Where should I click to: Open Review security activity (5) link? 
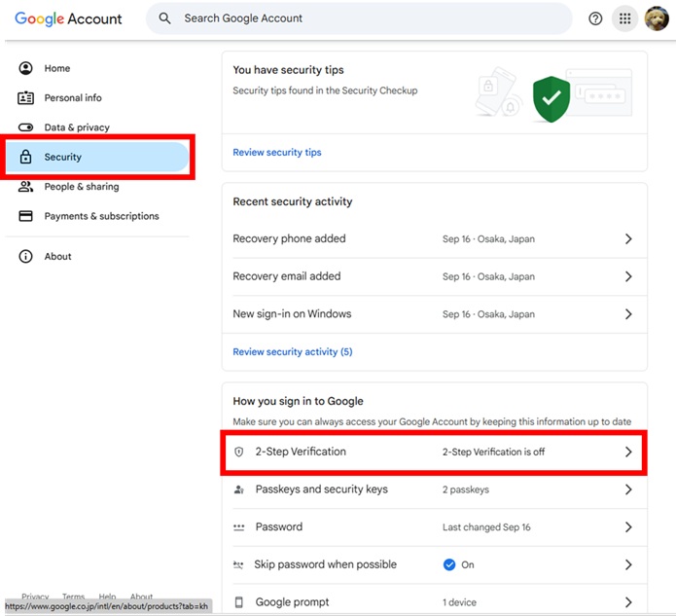point(292,352)
